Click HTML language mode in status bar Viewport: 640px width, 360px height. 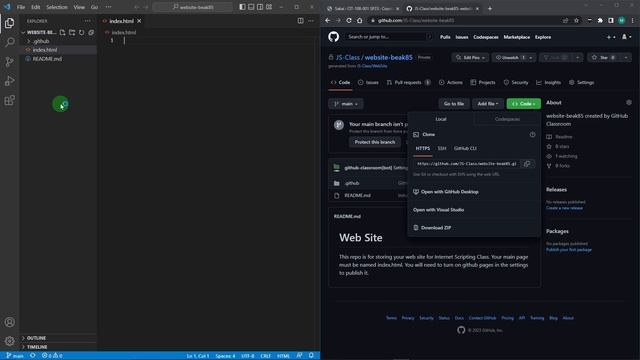283,356
